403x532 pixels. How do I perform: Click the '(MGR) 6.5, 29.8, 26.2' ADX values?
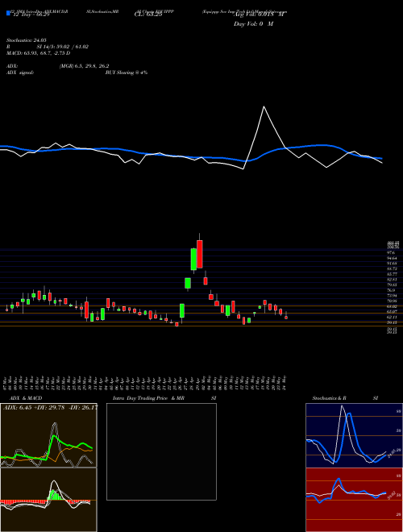click(85, 66)
